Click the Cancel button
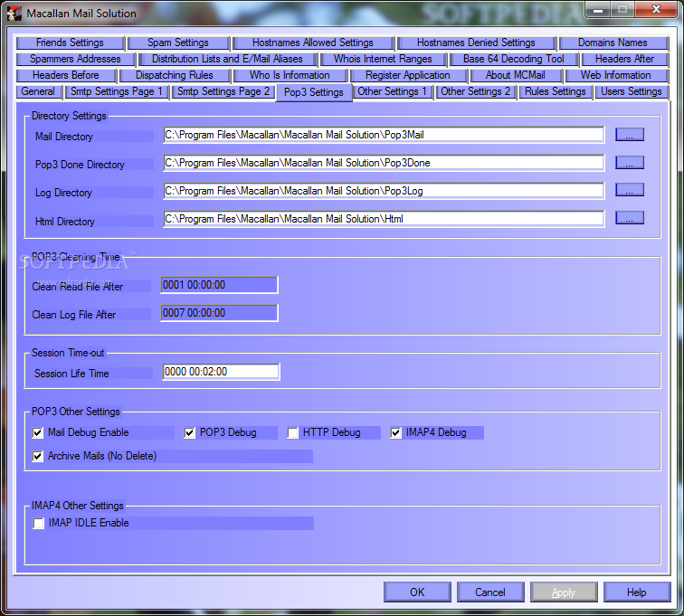The width and height of the screenshot is (684, 616). coord(490,592)
